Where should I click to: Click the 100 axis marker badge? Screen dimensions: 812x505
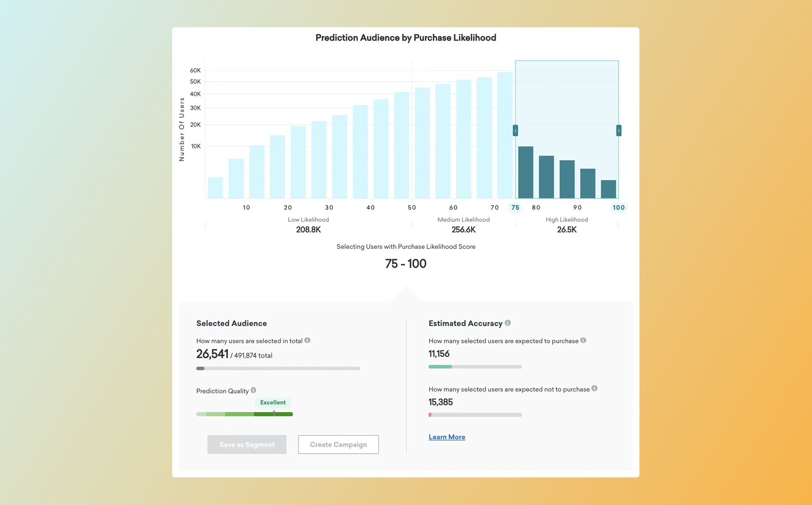[618, 207]
